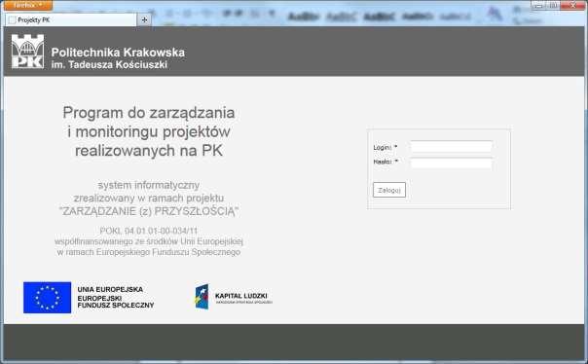Click the POKL 04.01.01-00-034/11 text

149,231
